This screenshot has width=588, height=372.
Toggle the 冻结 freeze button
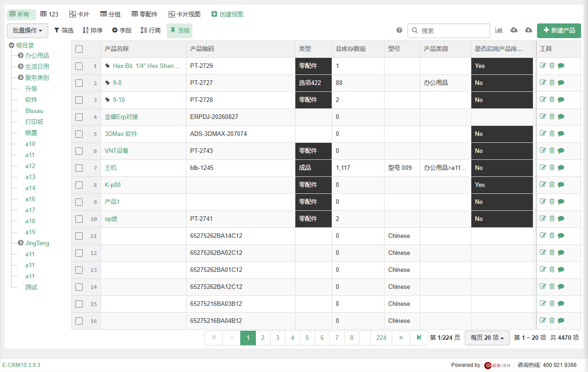click(x=180, y=30)
